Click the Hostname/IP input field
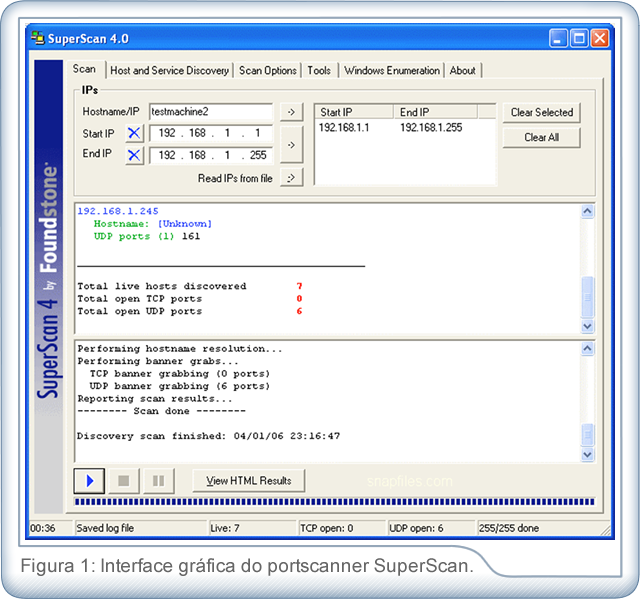Screen dimensions: 640x599 [x=211, y=111]
